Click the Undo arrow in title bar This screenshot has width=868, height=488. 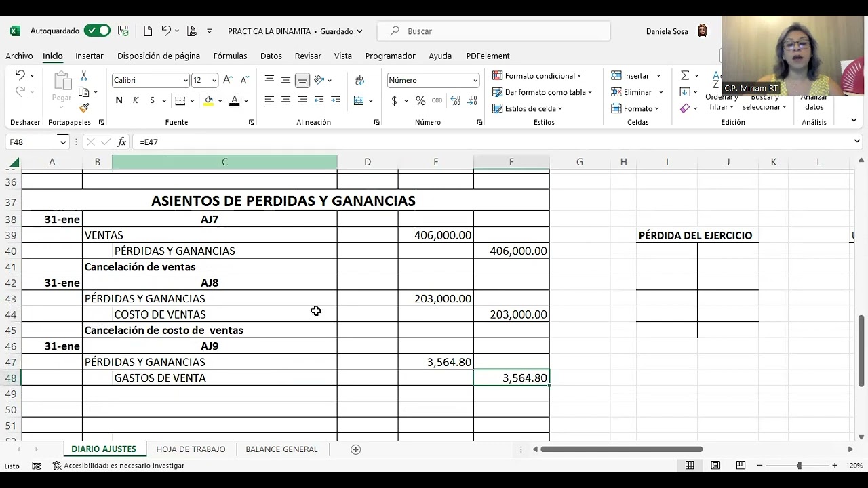165,30
